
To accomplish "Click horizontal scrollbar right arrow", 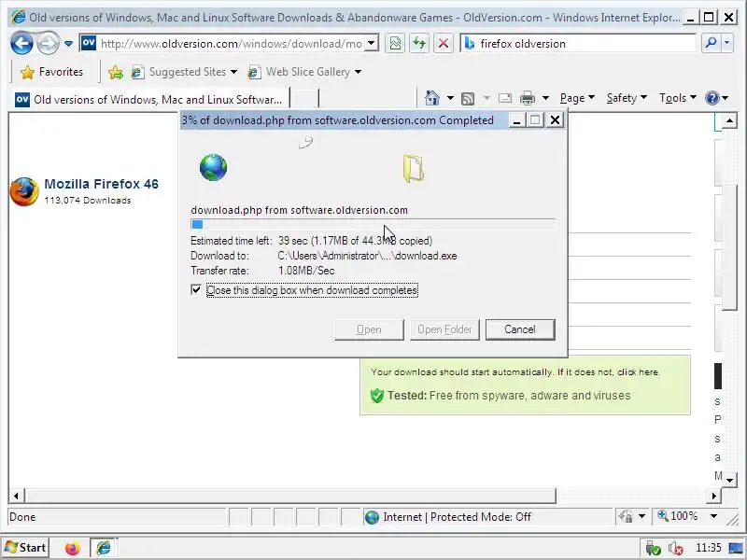I will coord(713,496).
